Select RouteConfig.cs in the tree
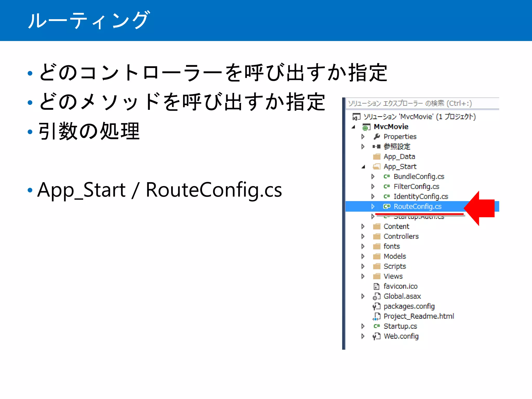The height and width of the screenshot is (399, 532). pos(417,207)
